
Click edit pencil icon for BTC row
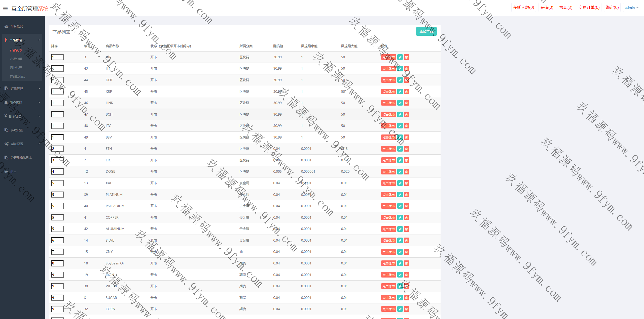pyautogui.click(x=400, y=57)
